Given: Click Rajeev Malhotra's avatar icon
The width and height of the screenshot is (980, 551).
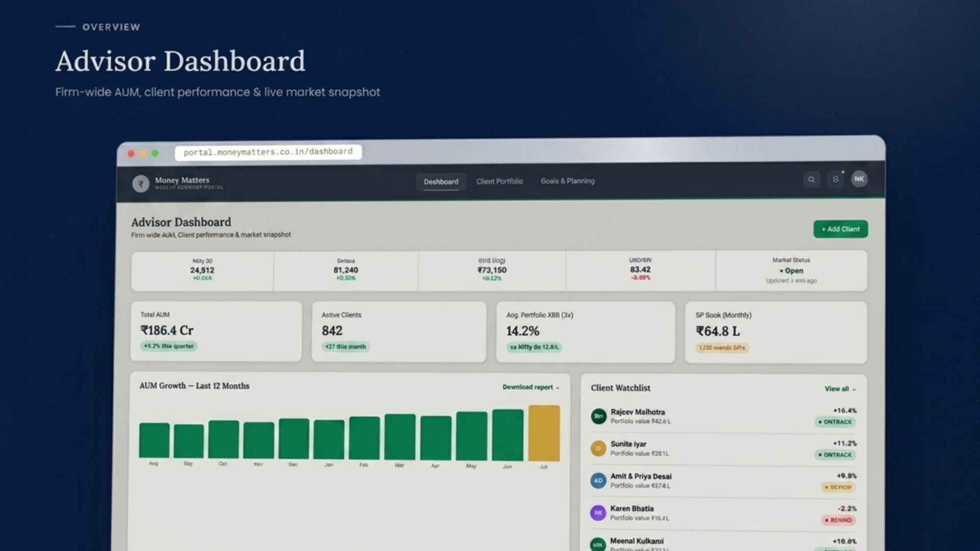Looking at the screenshot, I should pyautogui.click(x=599, y=416).
